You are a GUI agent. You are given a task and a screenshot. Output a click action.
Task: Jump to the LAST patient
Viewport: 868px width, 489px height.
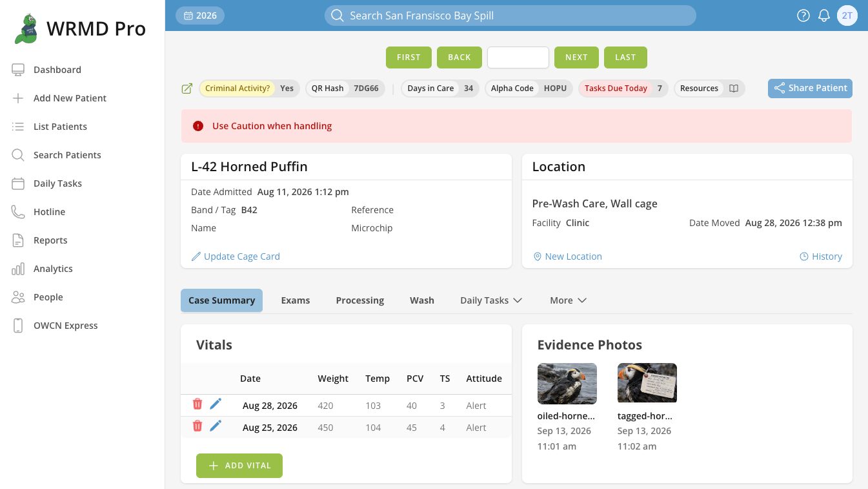(x=625, y=57)
